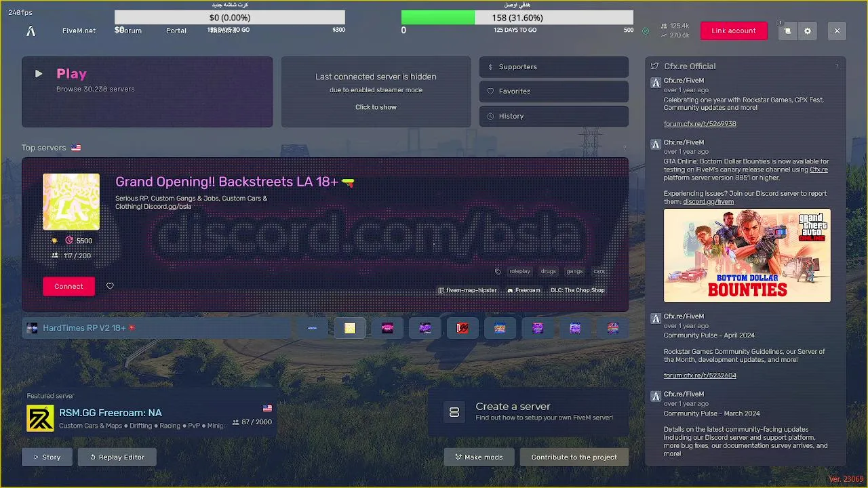Click the Ver. 23069 version label
Image resolution: width=868 pixels, height=488 pixels.
coord(846,479)
